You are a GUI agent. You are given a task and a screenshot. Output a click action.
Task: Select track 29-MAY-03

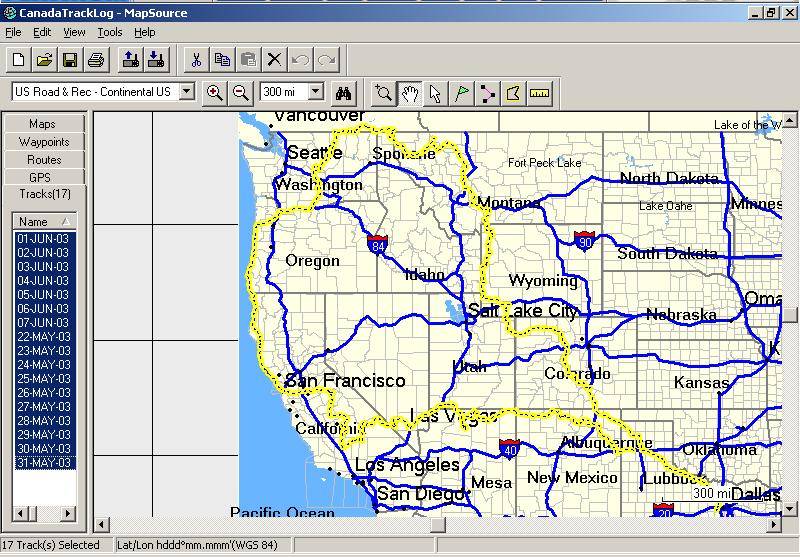tap(45, 435)
